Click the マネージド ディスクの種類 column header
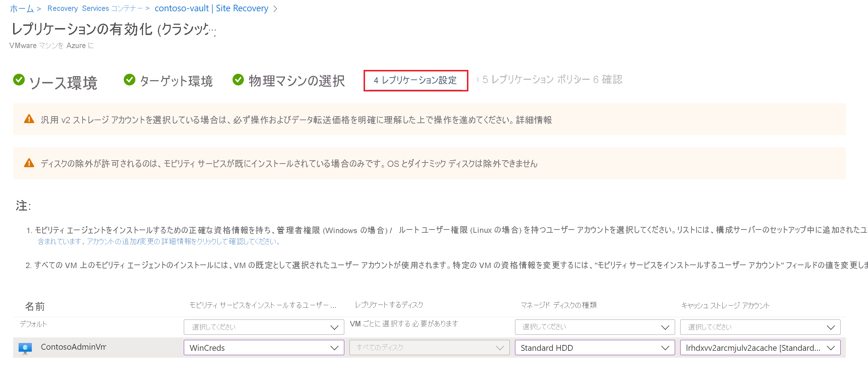868x369 pixels. (559, 305)
